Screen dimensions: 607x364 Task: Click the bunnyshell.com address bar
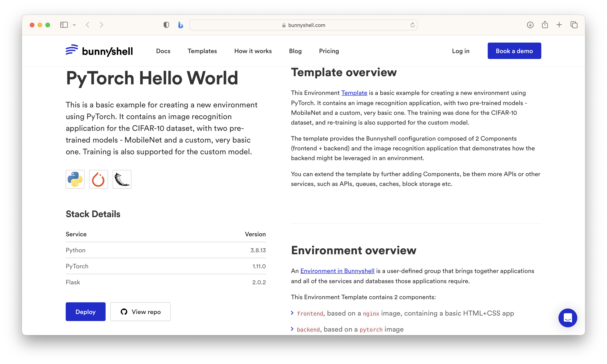tap(303, 25)
